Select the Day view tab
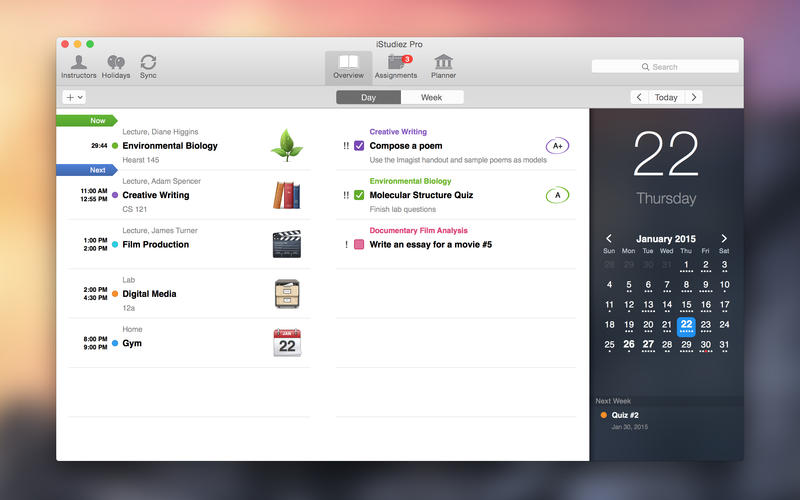Image resolution: width=800 pixels, height=500 pixels. (x=368, y=97)
